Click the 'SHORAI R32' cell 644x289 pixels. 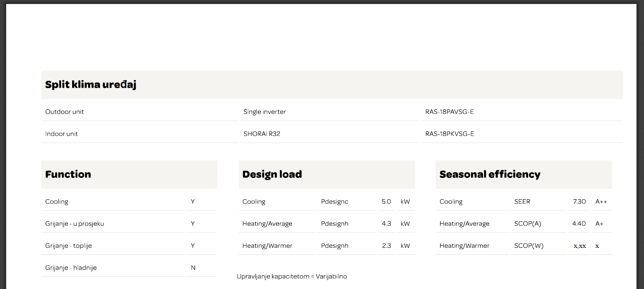click(x=262, y=134)
